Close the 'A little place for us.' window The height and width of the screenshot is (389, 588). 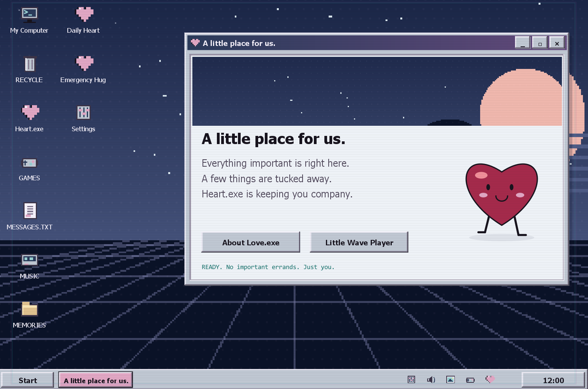[x=557, y=42]
